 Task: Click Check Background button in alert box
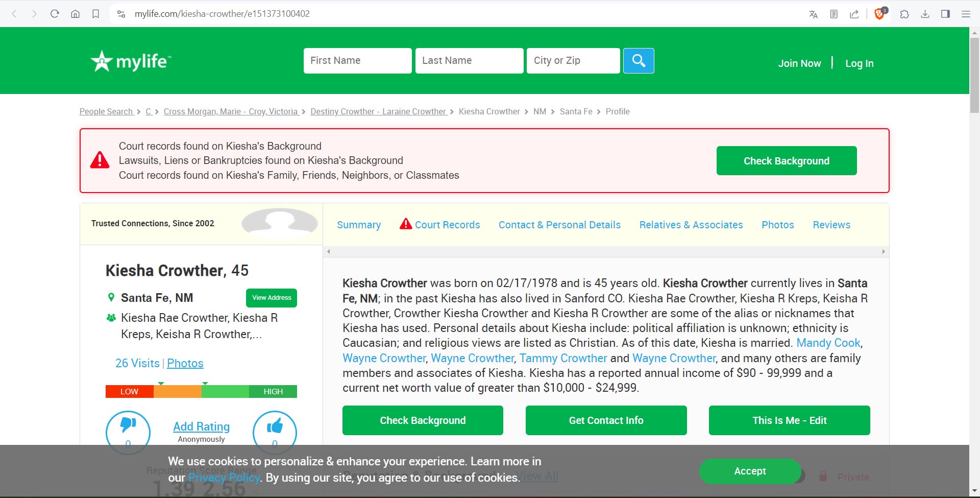tap(787, 161)
